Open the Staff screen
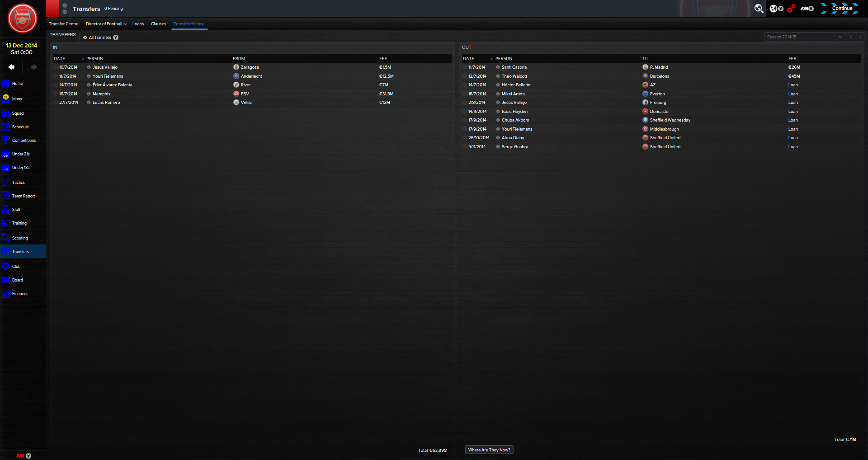Viewport: 868px width, 460px height. pyautogui.click(x=23, y=210)
